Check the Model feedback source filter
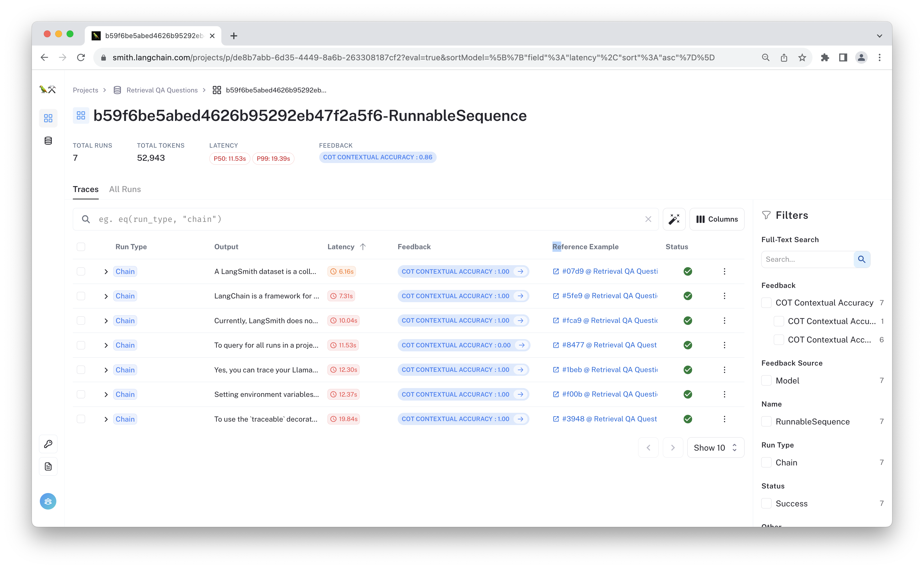This screenshot has height=569, width=924. point(766,380)
